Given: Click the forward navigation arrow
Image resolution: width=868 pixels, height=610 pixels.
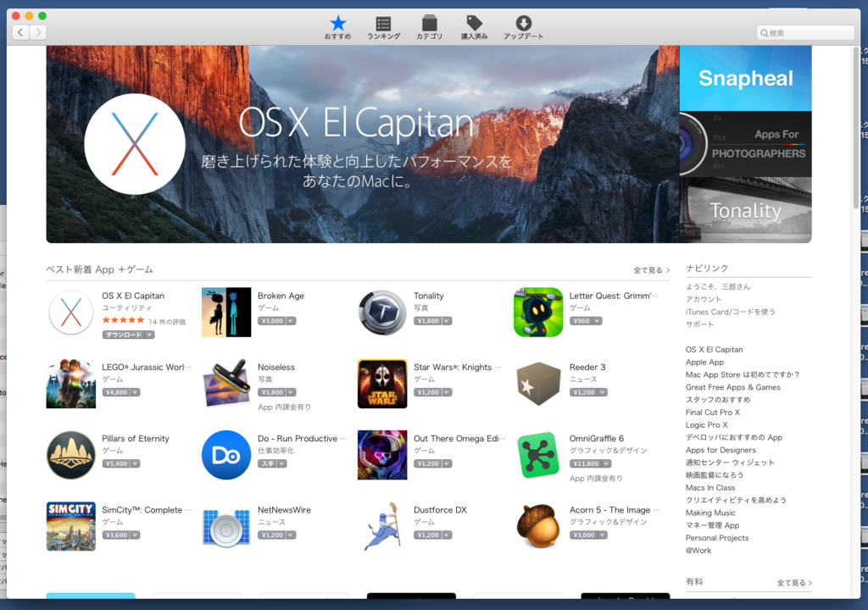Looking at the screenshot, I should [x=38, y=32].
